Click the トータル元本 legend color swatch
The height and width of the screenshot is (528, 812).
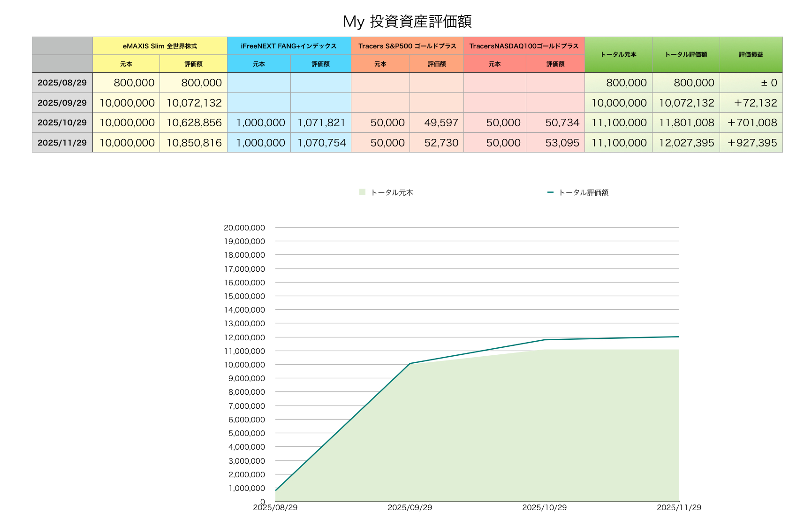[362, 192]
